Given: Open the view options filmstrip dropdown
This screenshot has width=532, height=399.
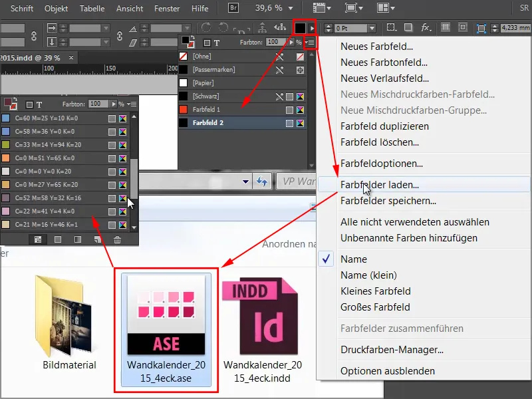Looking at the screenshot, I should (x=321, y=8).
